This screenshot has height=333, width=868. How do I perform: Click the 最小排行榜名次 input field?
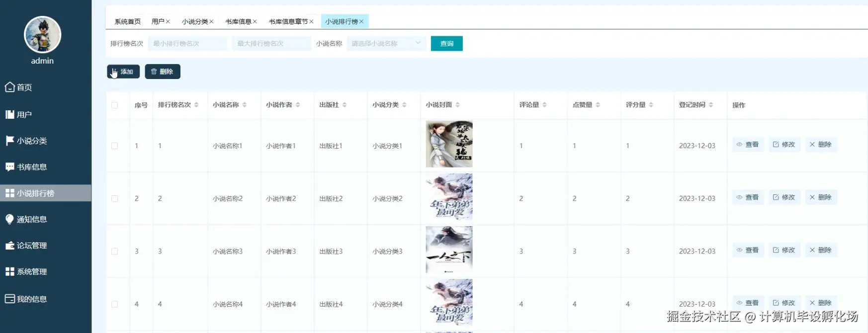(187, 43)
